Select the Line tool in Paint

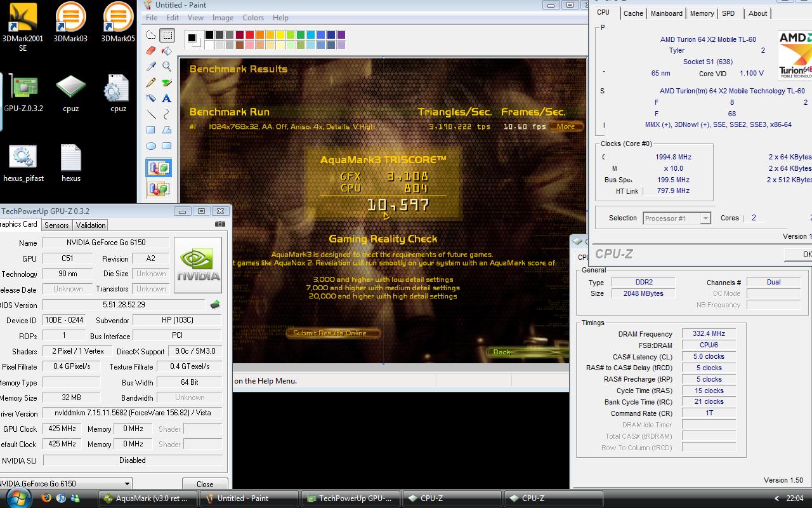(151, 114)
